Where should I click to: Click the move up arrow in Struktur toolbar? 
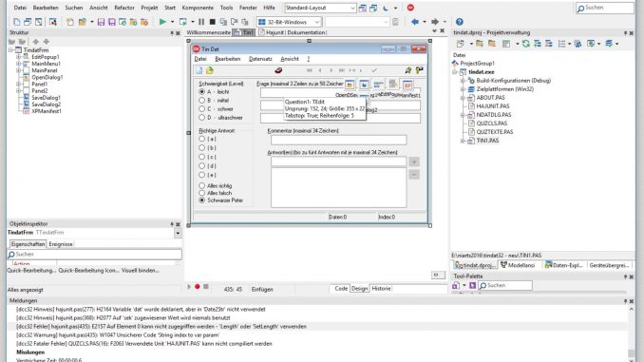tap(36, 42)
